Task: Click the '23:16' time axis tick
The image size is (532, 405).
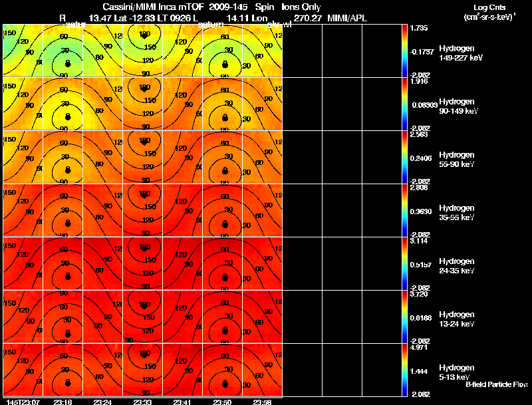Action: [x=63, y=402]
